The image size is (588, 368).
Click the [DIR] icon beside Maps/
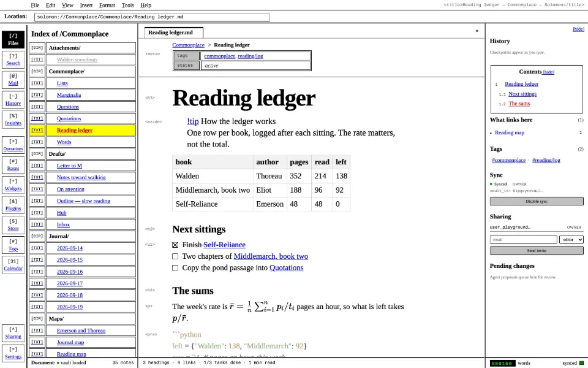tap(37, 318)
